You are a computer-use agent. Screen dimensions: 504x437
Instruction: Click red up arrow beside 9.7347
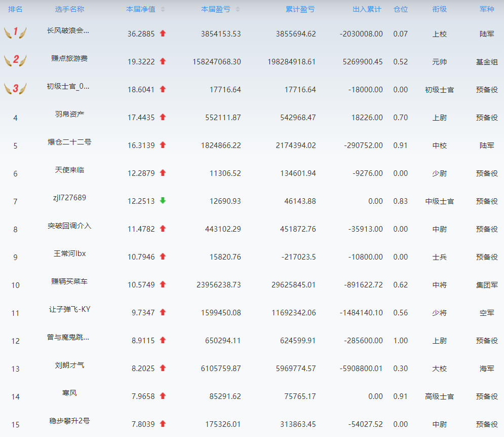(x=163, y=312)
